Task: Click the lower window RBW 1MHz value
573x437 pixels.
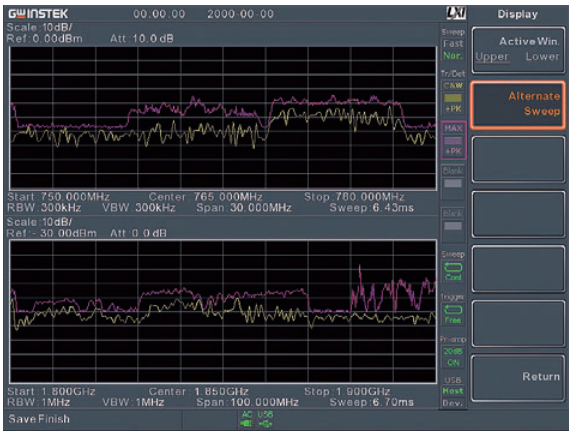Action: [55, 403]
